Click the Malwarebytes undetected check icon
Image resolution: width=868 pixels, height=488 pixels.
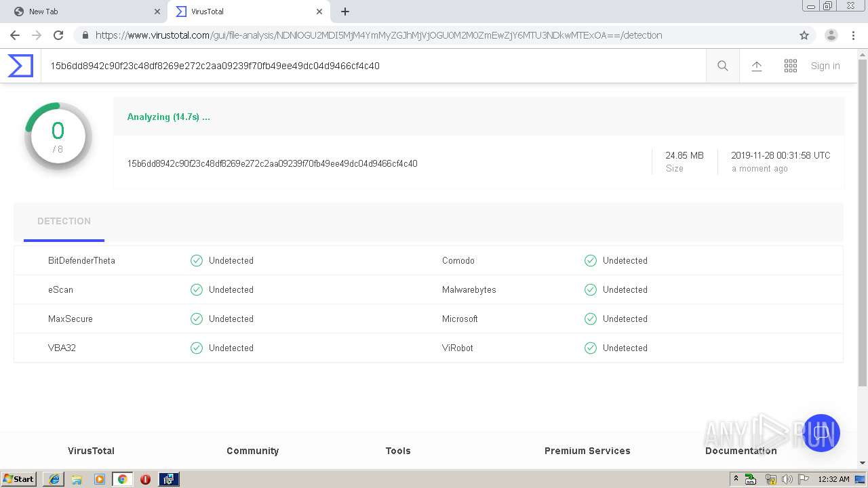point(591,289)
